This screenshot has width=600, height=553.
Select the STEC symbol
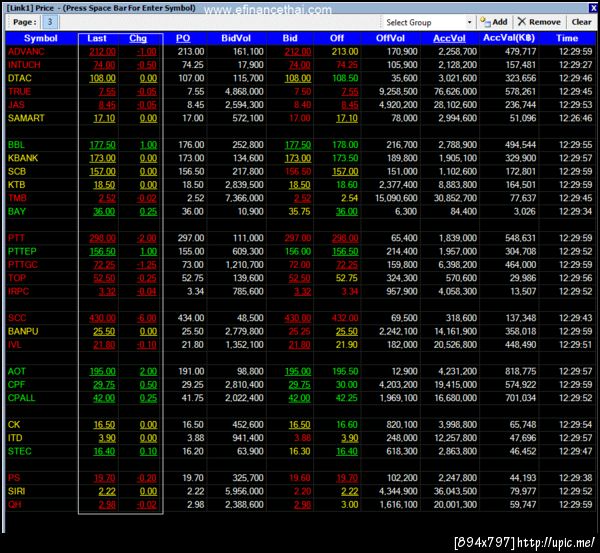pos(20,451)
